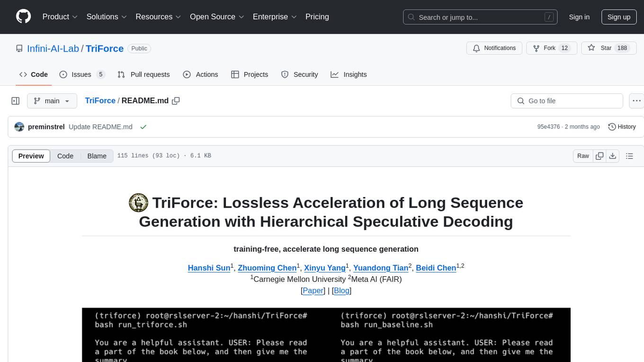Expand the file tree side panel
The width and height of the screenshot is (644, 362).
(x=16, y=101)
